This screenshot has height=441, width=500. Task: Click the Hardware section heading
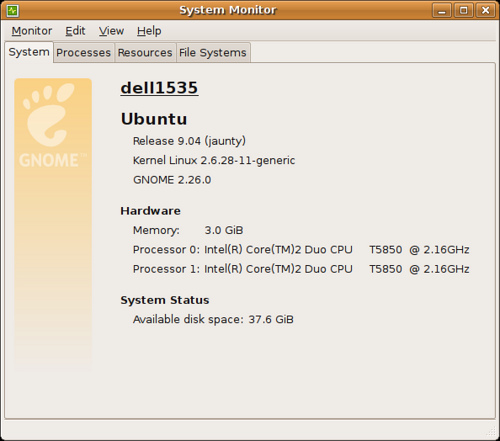pyautogui.click(x=150, y=211)
